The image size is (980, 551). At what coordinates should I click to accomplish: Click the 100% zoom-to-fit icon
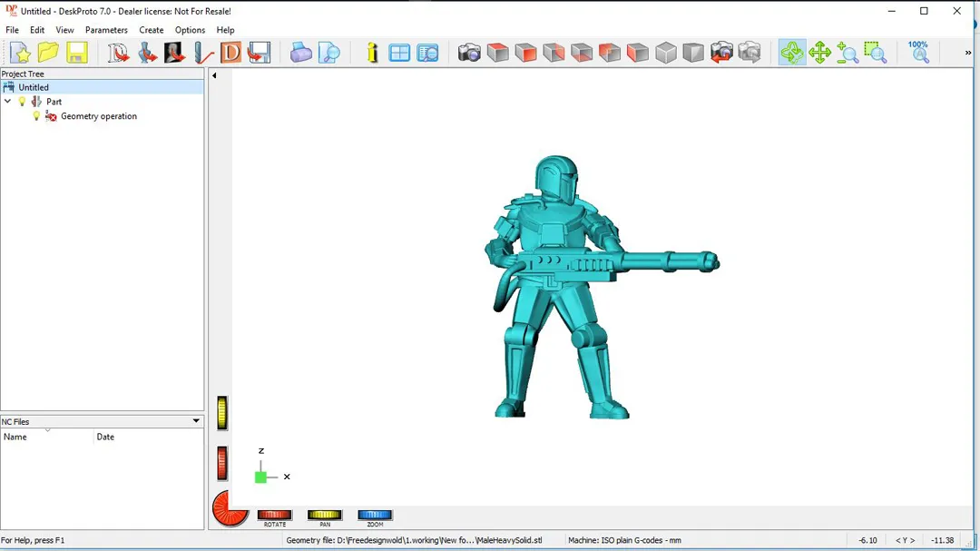tap(918, 52)
